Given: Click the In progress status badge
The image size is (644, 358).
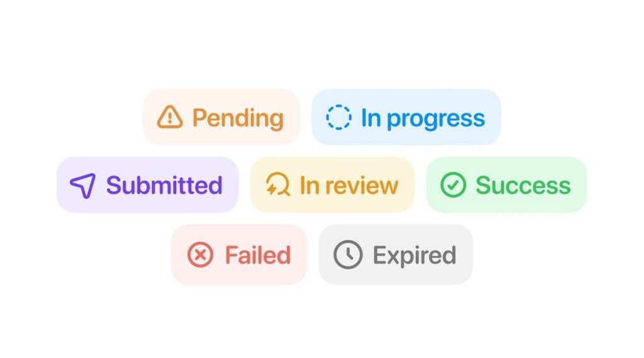Looking at the screenshot, I should (x=406, y=117).
